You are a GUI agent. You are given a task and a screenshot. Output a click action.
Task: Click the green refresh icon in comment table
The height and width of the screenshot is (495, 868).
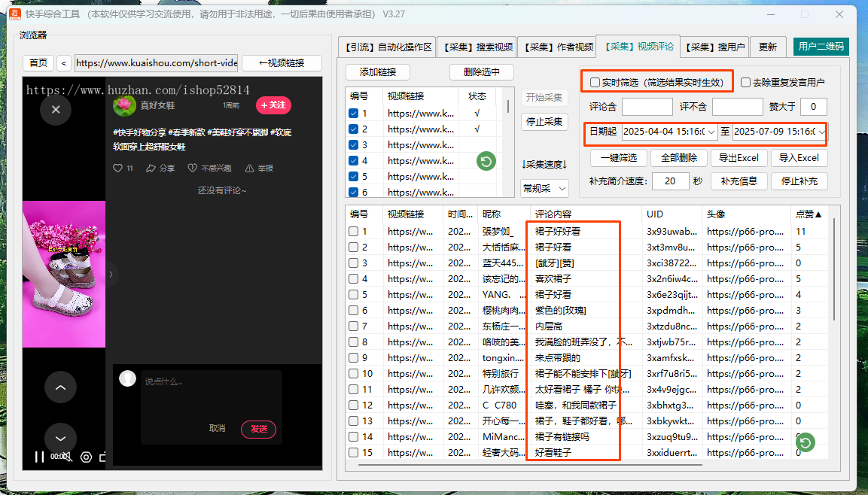point(805,442)
